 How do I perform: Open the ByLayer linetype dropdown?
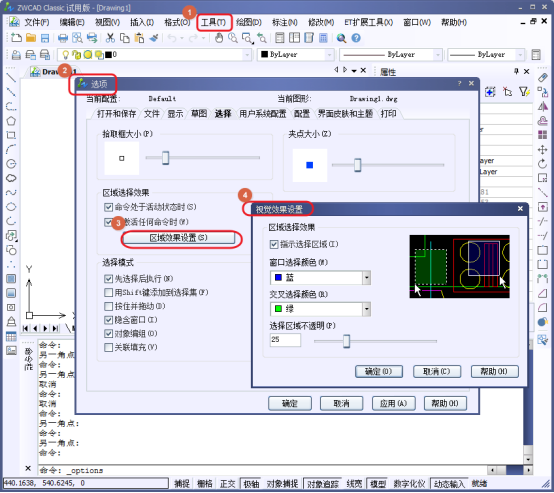coord(438,55)
